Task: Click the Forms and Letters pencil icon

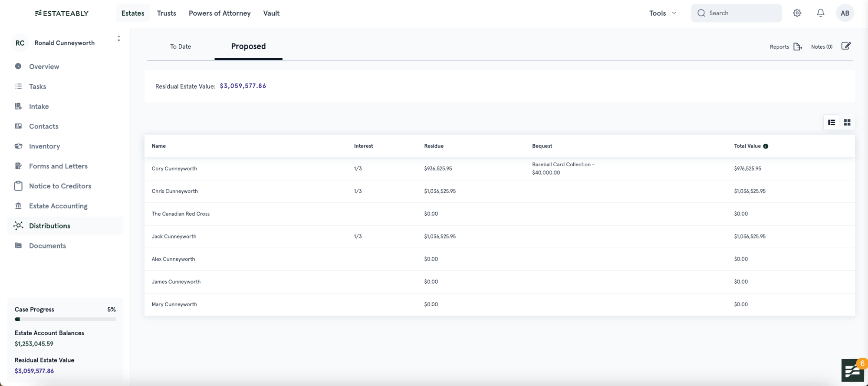Action: coord(18,166)
